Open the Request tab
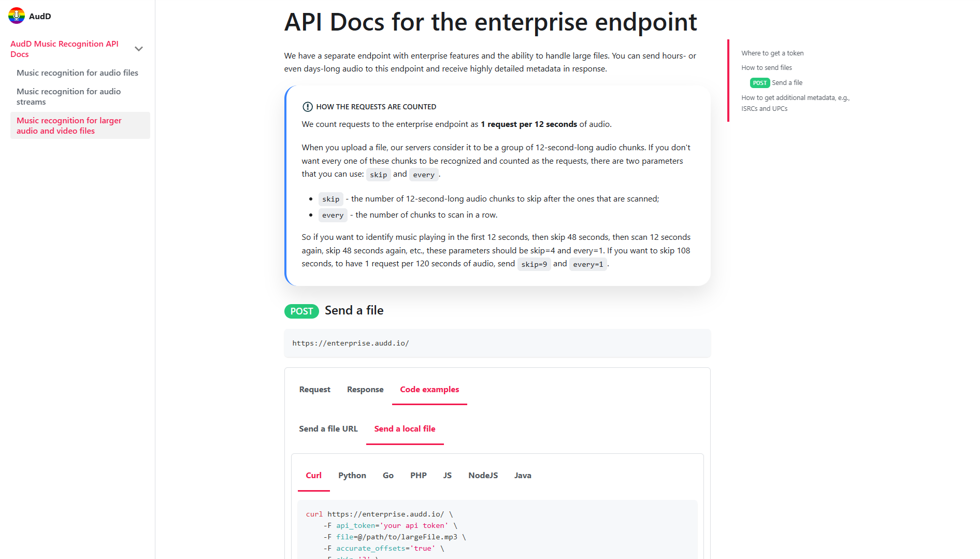The image size is (980, 559). pyautogui.click(x=314, y=389)
